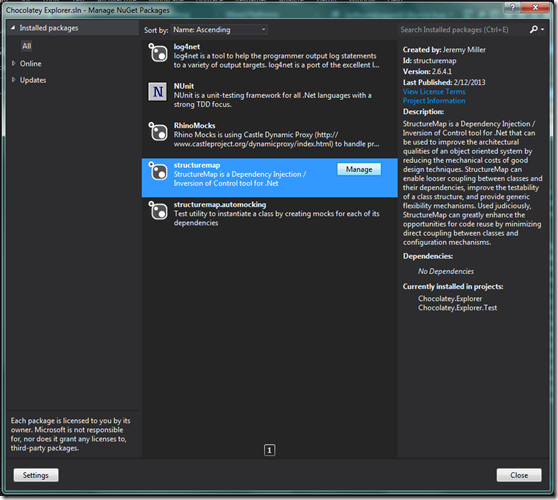Click the 'Chocolatey.Explorer.Test' project entry
Viewport: 558px width, 500px height.
(x=457, y=308)
